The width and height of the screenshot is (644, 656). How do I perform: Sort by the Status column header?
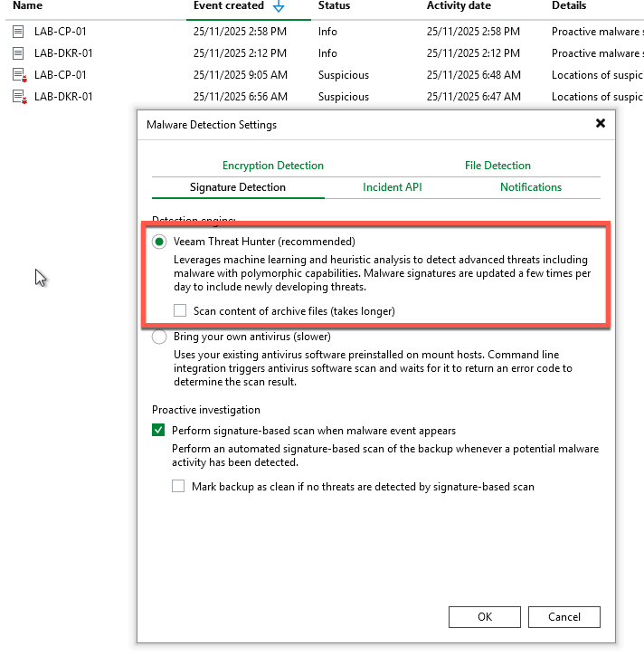coord(334,6)
